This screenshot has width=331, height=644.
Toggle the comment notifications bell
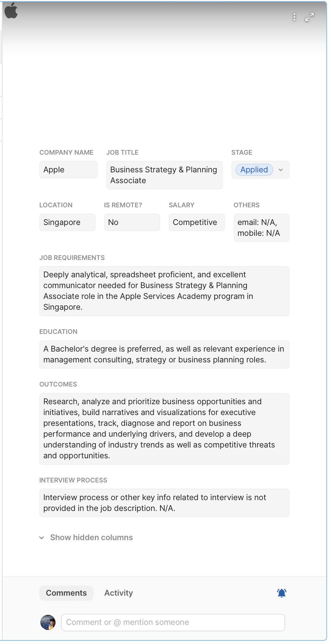click(x=282, y=593)
